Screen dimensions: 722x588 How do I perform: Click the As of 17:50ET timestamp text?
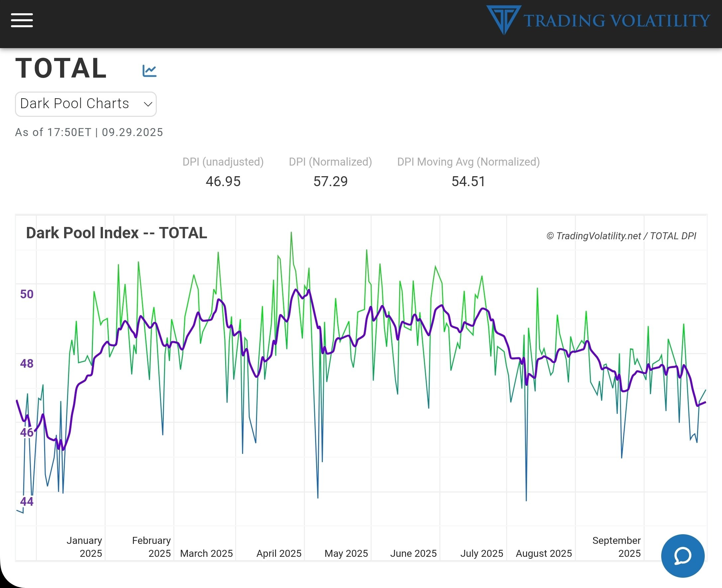click(89, 132)
